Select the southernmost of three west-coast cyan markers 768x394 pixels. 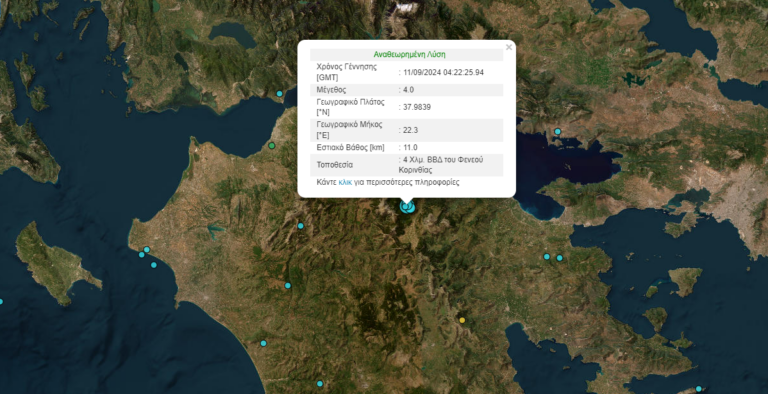[154, 265]
